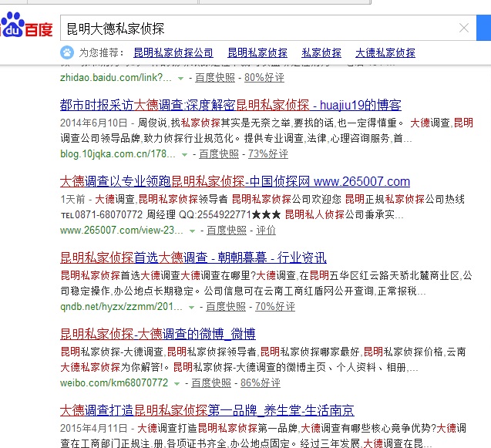491x448 pixels.
Task: Expand dropdown arrow next to www.265007.com URL
Action: point(192,231)
